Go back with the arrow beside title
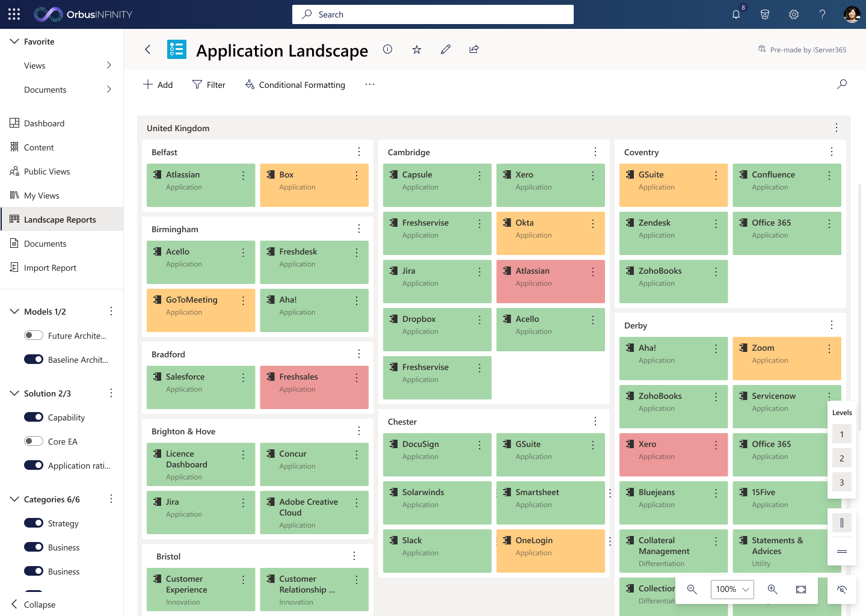 (148, 49)
